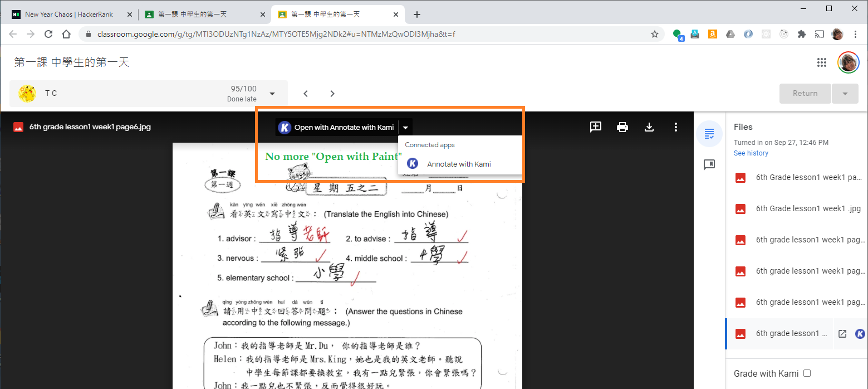Click the Return button
Screen dimensions: 868x389
tap(805, 94)
